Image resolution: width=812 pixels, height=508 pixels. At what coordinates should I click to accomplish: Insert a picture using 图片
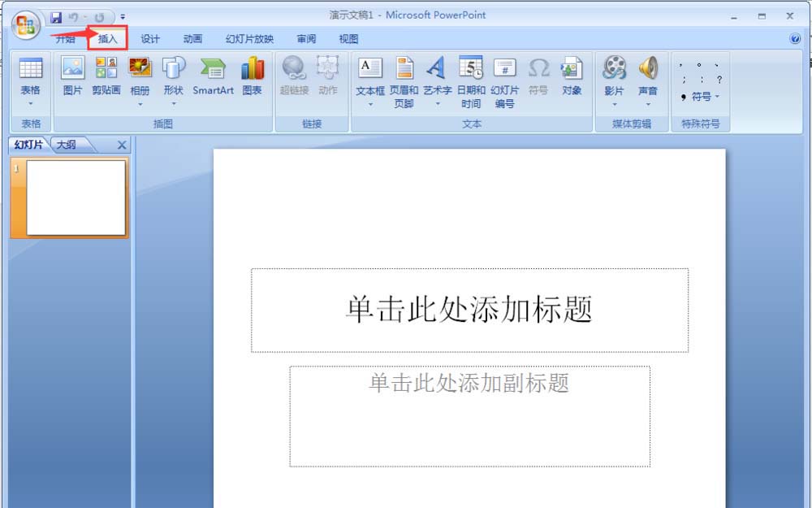pos(72,76)
